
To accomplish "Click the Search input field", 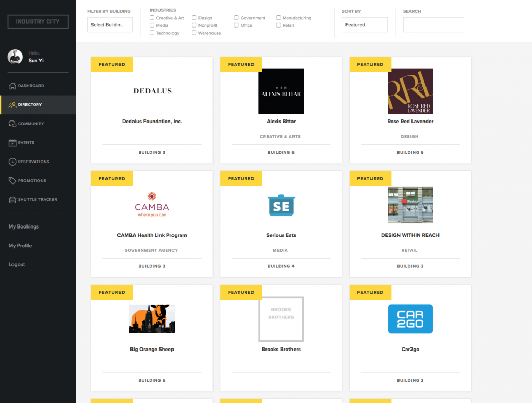I will tap(434, 25).
